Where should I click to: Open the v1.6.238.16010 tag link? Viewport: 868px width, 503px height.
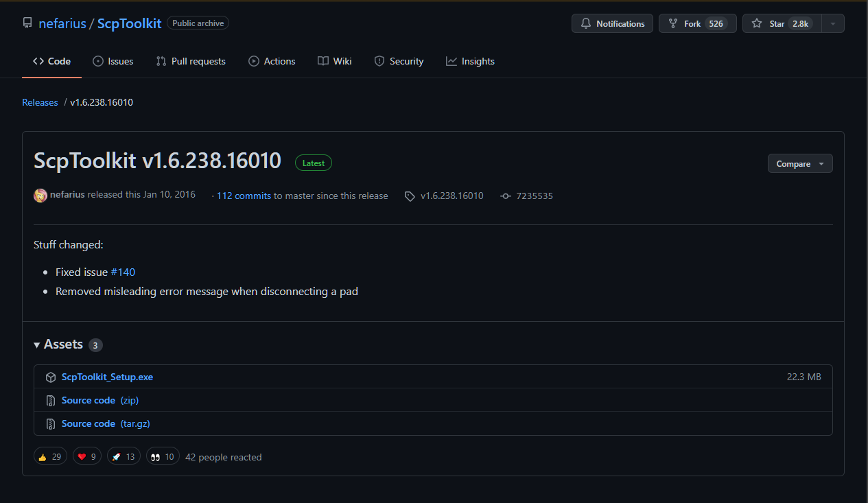(451, 196)
